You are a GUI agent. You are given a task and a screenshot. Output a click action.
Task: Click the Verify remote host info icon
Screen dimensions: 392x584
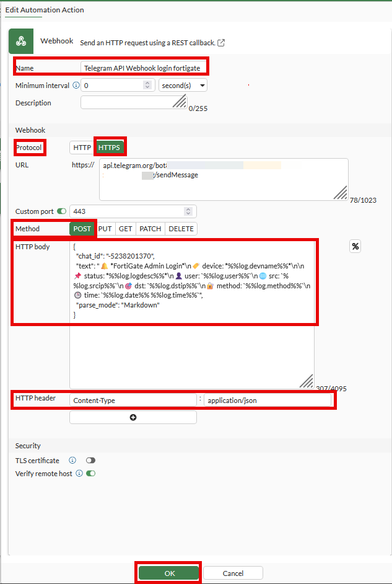[79, 474]
